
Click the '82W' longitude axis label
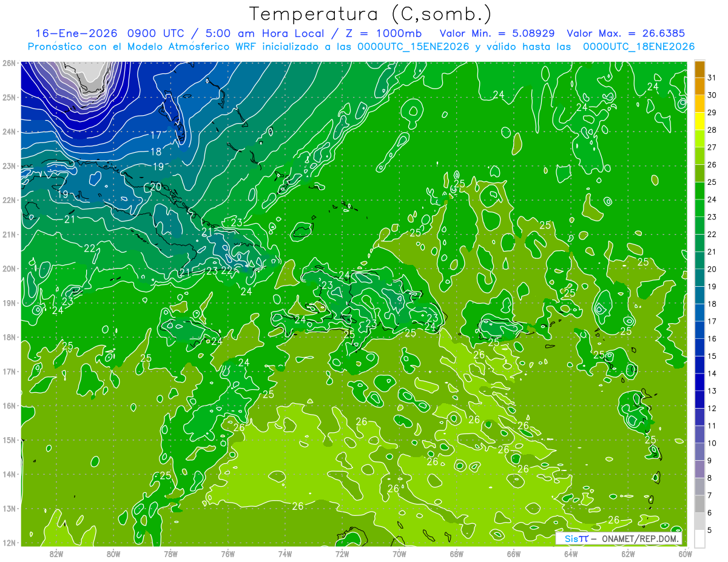tap(56, 554)
